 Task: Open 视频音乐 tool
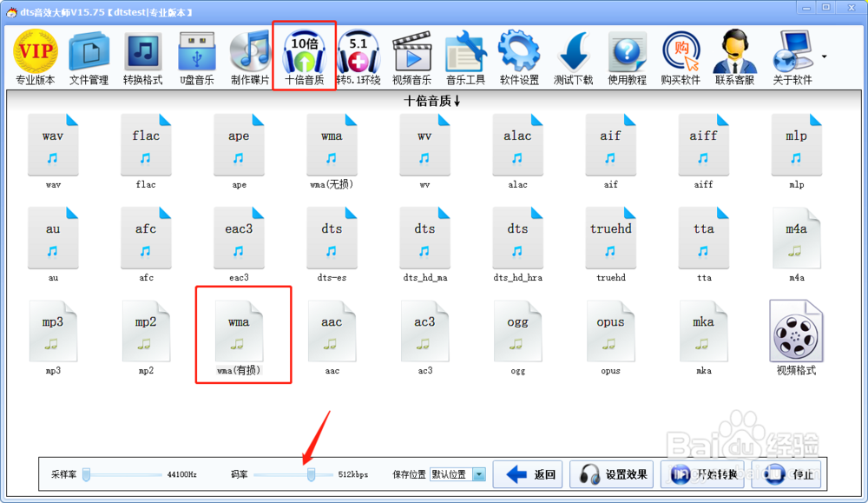[411, 57]
